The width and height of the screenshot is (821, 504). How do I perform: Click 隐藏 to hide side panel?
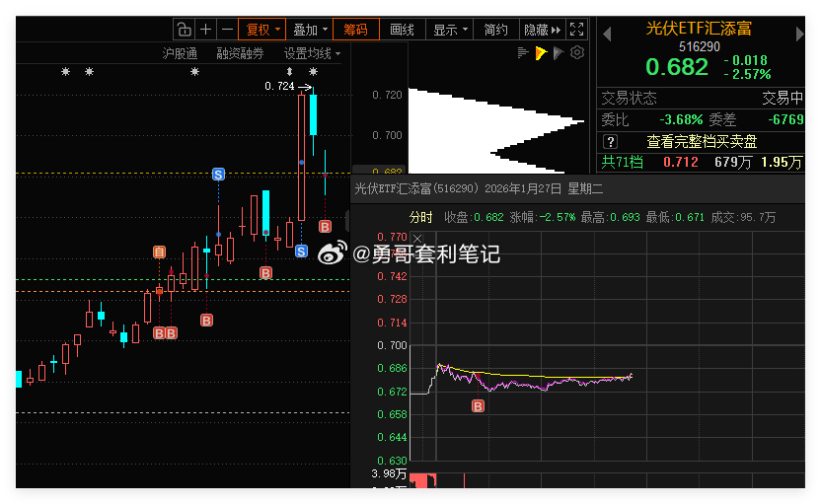pos(542,30)
